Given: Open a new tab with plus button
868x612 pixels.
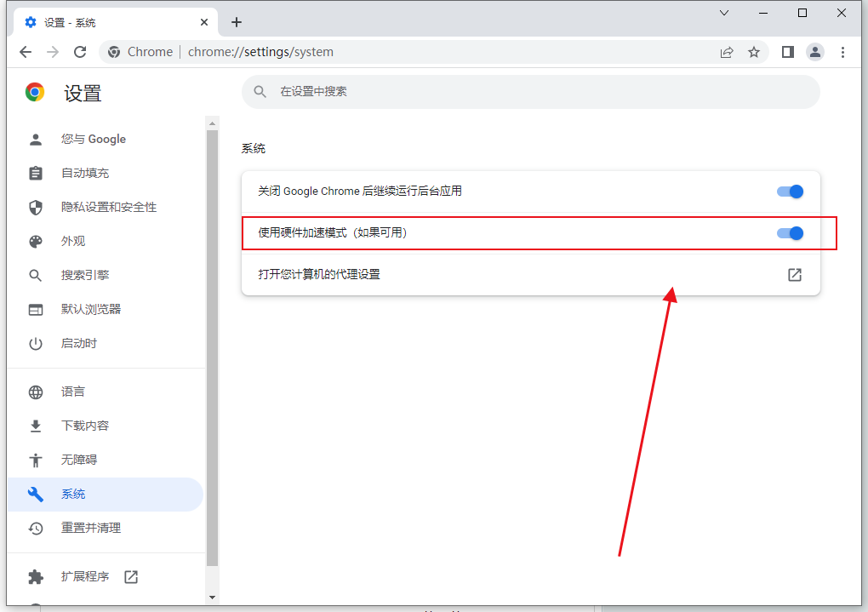Looking at the screenshot, I should click(x=237, y=22).
